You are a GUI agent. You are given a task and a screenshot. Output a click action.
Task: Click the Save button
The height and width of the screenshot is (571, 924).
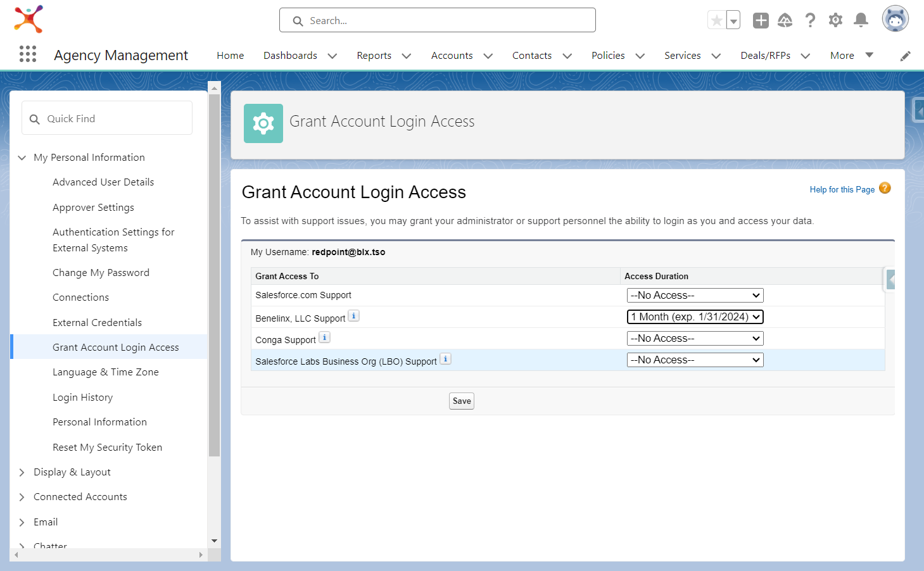click(462, 401)
